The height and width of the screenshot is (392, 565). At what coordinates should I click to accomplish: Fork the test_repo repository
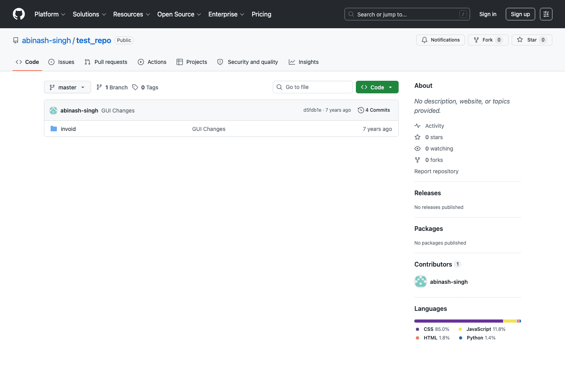[488, 40]
